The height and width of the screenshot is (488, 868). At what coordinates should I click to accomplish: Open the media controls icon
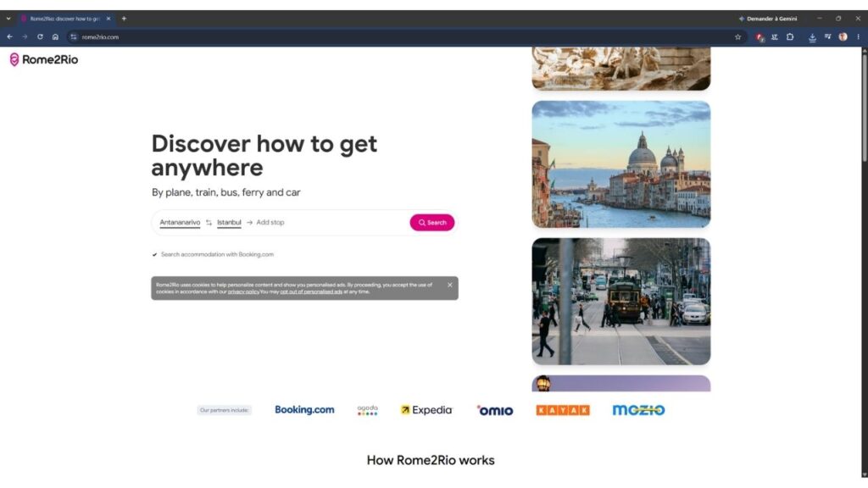(827, 37)
